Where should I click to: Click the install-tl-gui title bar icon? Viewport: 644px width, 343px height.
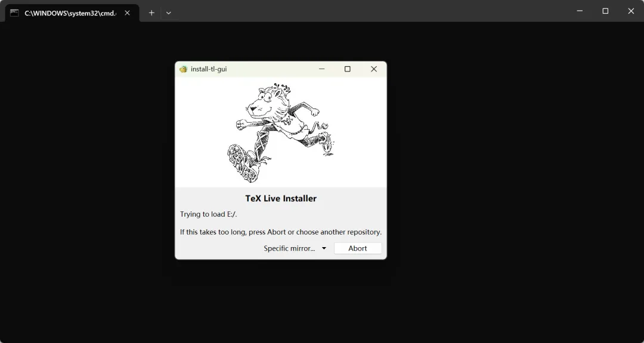pyautogui.click(x=183, y=69)
